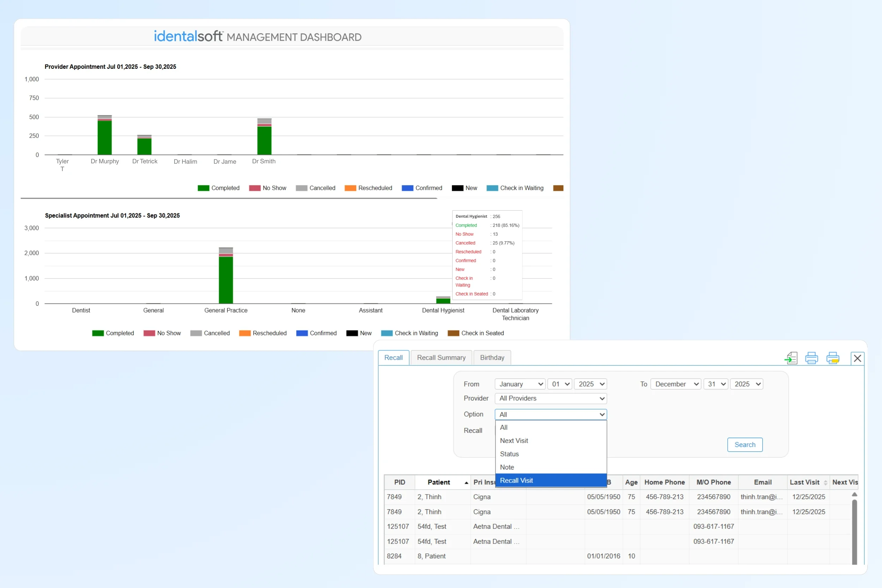
Task: Click the Patient column sort arrow
Action: 466,483
